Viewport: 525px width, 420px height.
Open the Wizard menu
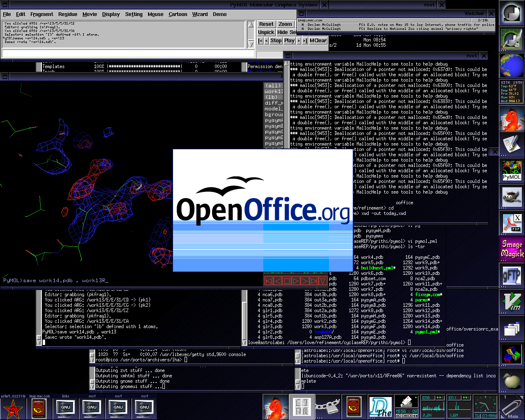(200, 14)
